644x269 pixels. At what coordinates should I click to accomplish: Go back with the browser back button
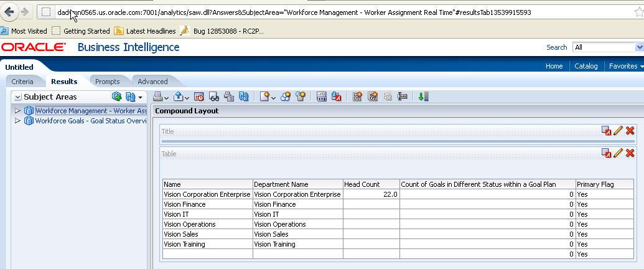[x=9, y=12]
